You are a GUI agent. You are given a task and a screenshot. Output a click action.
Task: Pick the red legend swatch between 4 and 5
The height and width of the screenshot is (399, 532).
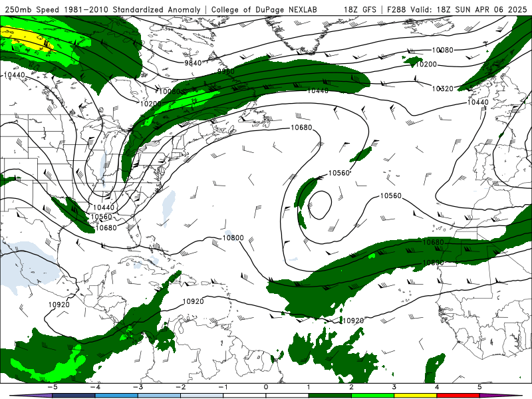point(458,396)
